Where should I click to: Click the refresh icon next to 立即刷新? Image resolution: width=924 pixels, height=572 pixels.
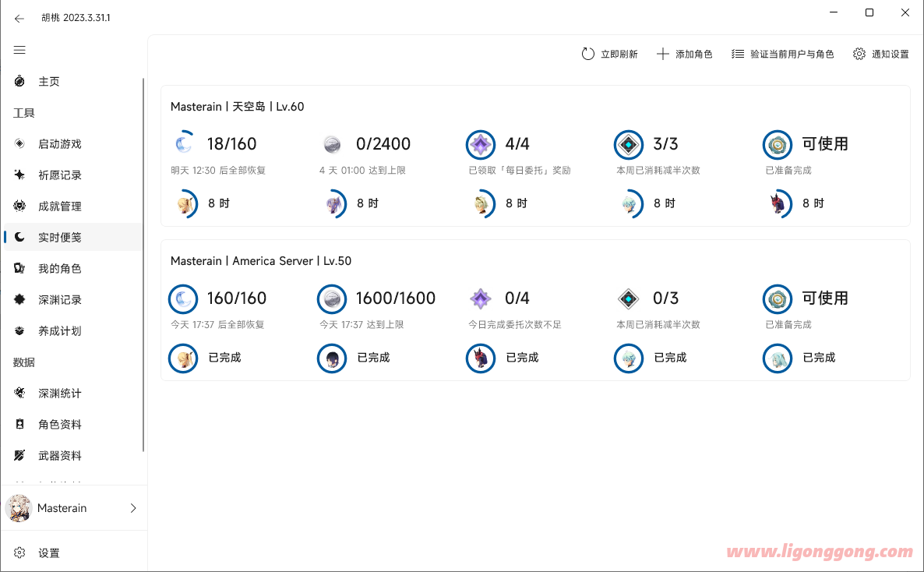[588, 54]
